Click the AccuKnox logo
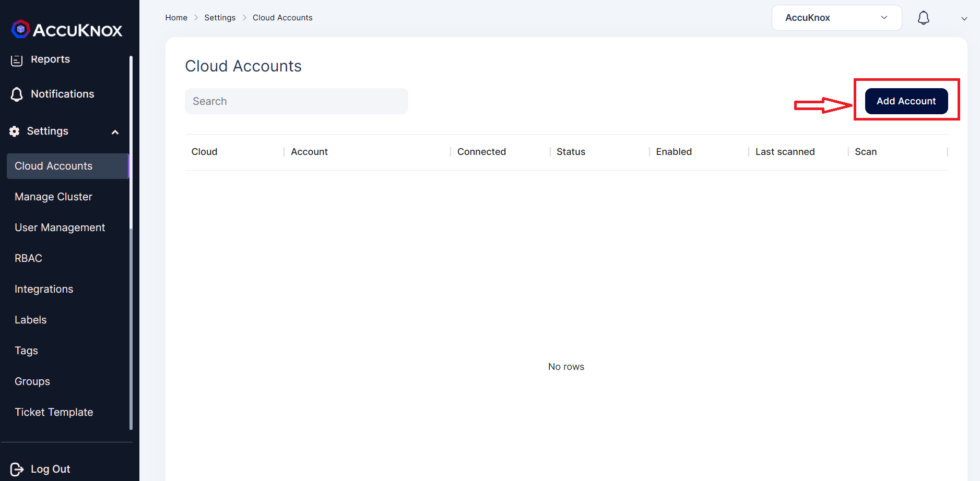The width and height of the screenshot is (980, 481). pyautogui.click(x=67, y=30)
